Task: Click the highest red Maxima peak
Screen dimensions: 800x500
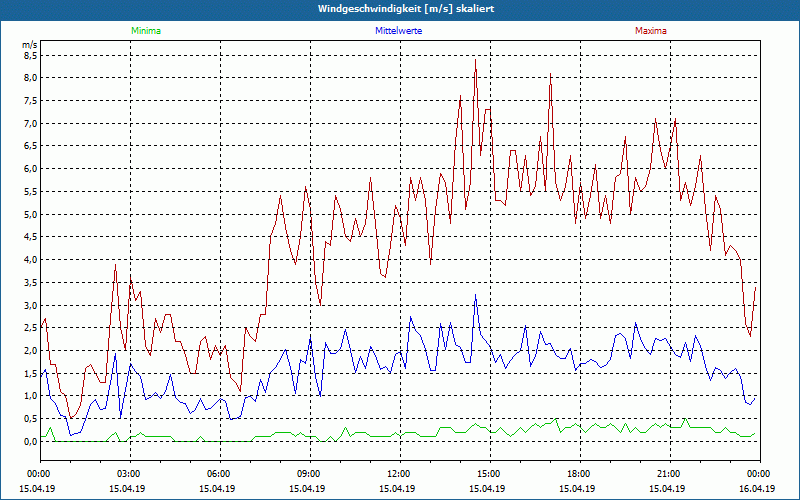Action: [475, 60]
